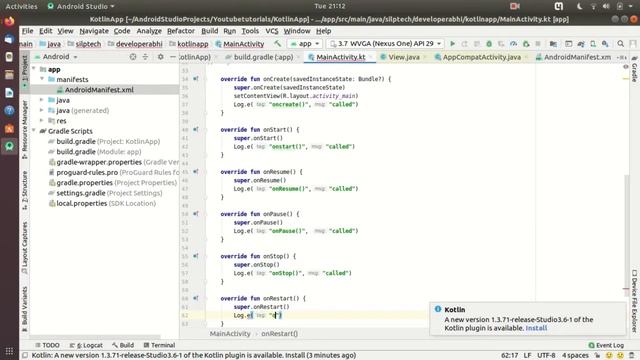Open the SDK Manager icon in the toolbar
The width and height of the screenshot is (640, 360).
(605, 43)
